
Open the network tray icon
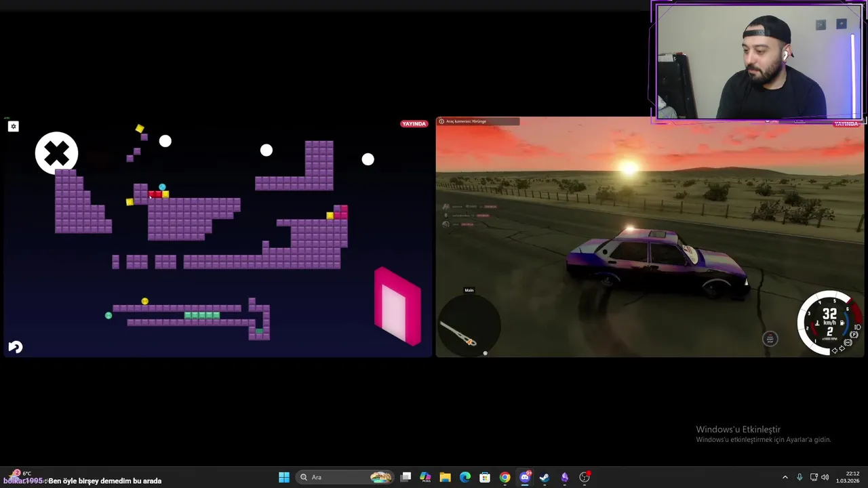[x=814, y=477]
